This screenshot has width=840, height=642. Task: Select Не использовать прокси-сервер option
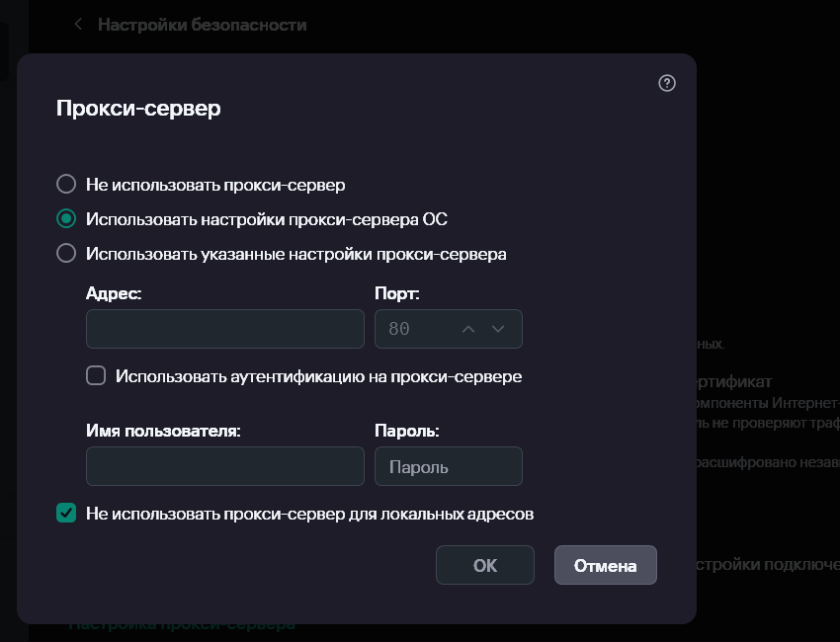[66, 184]
